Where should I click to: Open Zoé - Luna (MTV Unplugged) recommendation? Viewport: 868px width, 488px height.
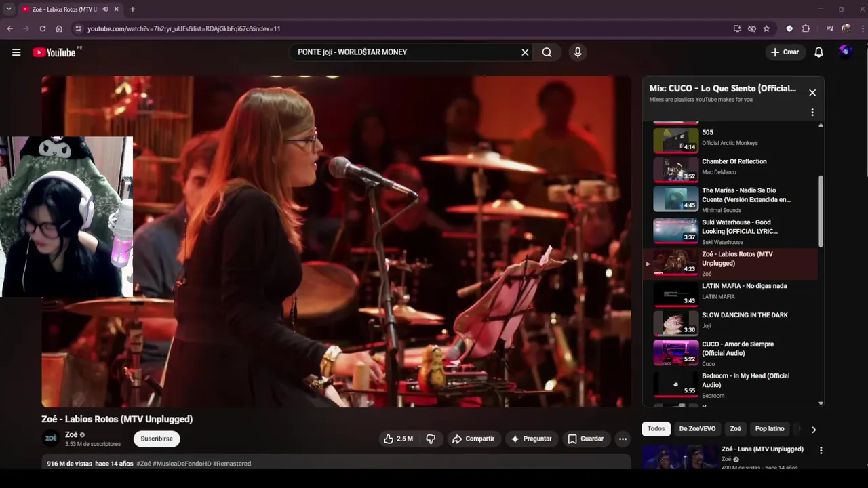coord(762,449)
